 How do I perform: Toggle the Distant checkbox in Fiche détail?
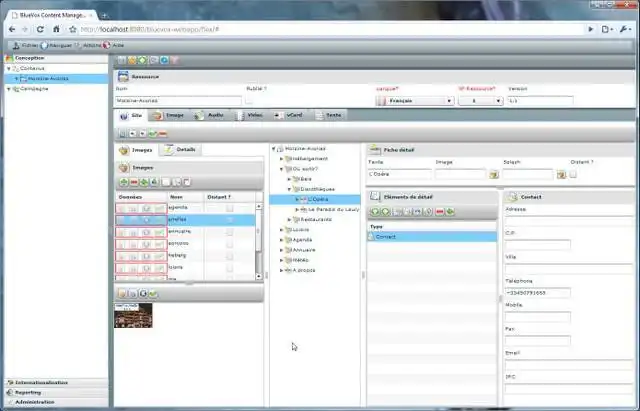coord(573,175)
